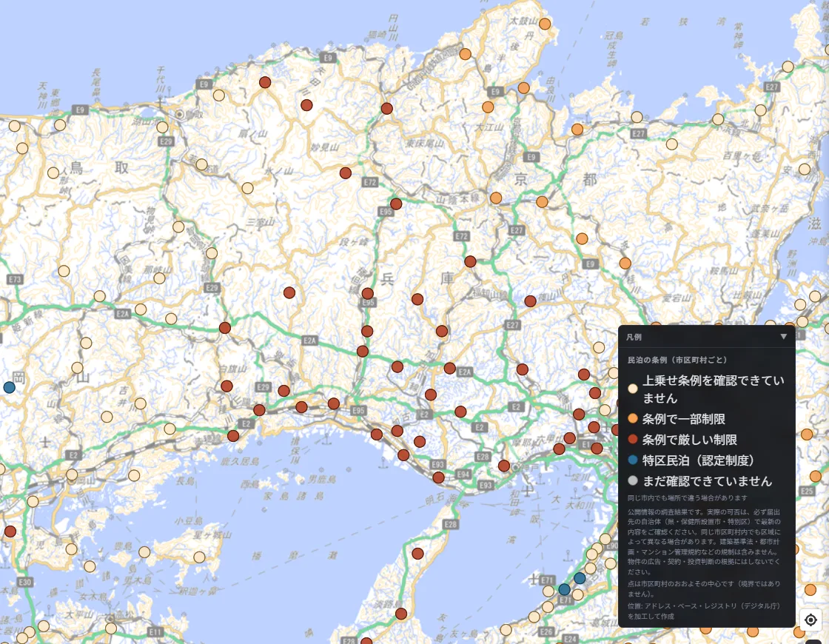Click the orange marker next to 太鼓山
Image resolution: width=829 pixels, height=644 pixels.
click(x=545, y=24)
